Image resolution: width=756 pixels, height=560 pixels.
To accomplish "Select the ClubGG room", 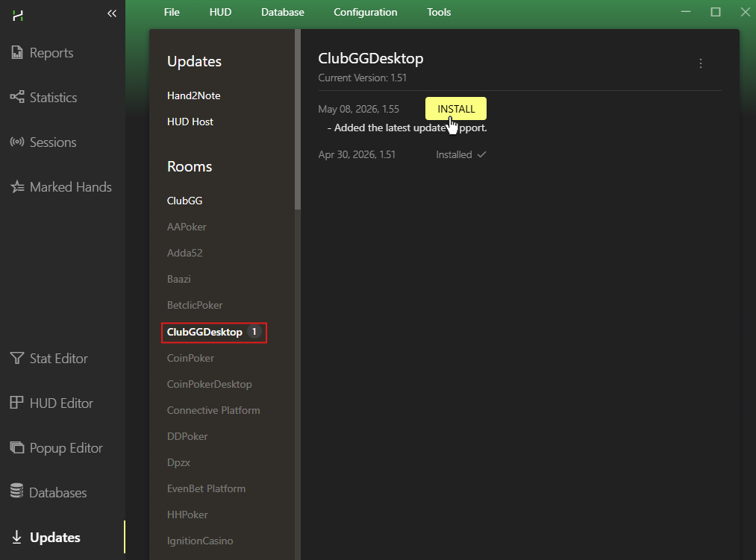I will click(x=184, y=201).
